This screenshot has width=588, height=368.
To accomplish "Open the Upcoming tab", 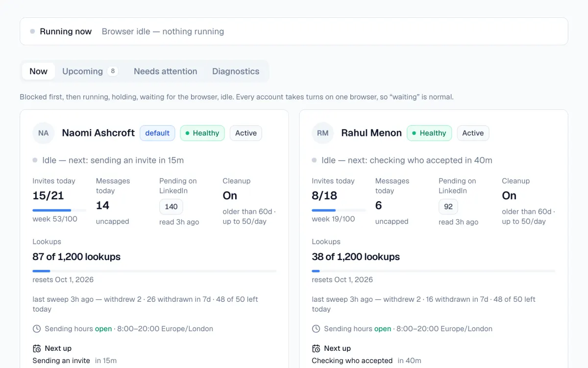I will click(x=90, y=71).
